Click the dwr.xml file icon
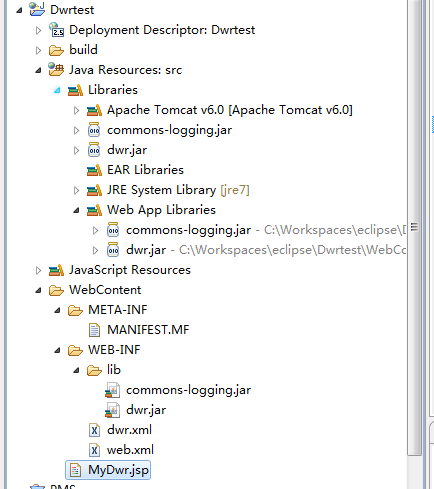This screenshot has height=489, width=434. (94, 430)
